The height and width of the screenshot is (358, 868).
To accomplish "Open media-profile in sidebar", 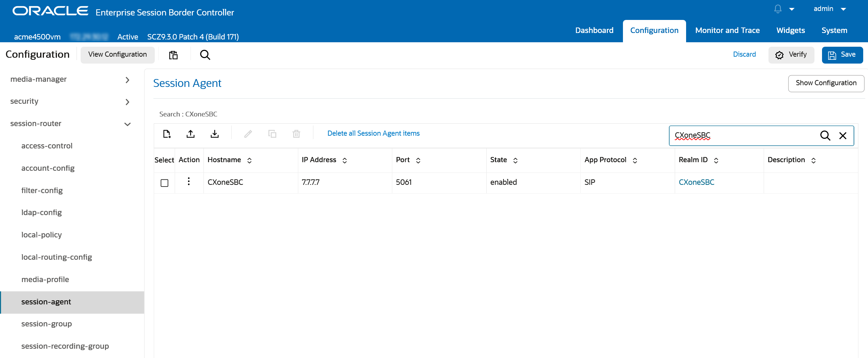I will (45, 280).
